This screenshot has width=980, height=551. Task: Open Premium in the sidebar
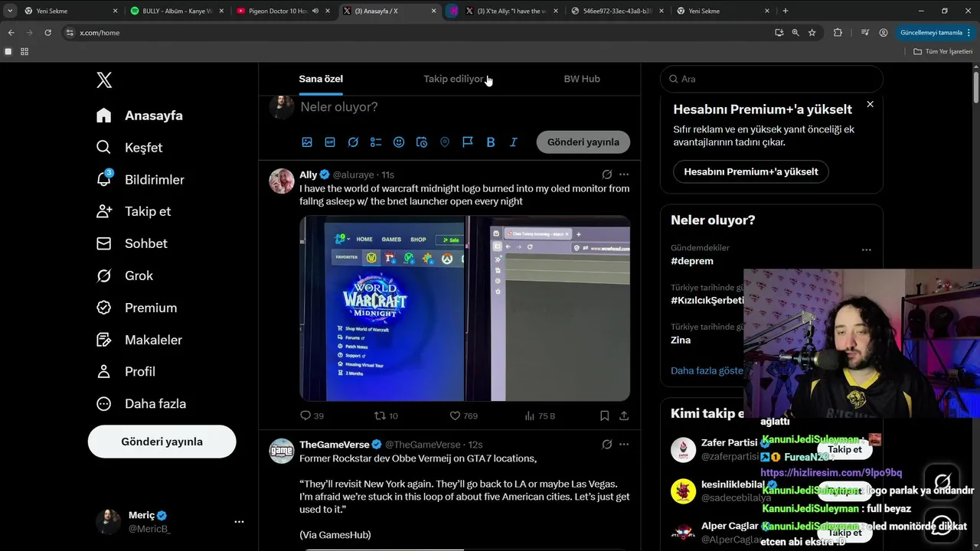[x=136, y=308]
